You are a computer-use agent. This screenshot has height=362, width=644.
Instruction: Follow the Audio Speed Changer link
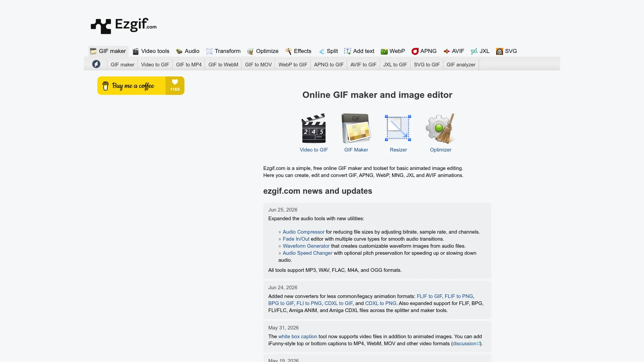click(307, 253)
